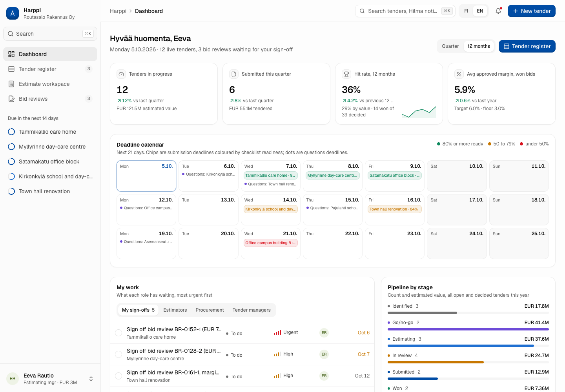Tick the checkbox for BR-0128-2 sign-off

click(118, 354)
